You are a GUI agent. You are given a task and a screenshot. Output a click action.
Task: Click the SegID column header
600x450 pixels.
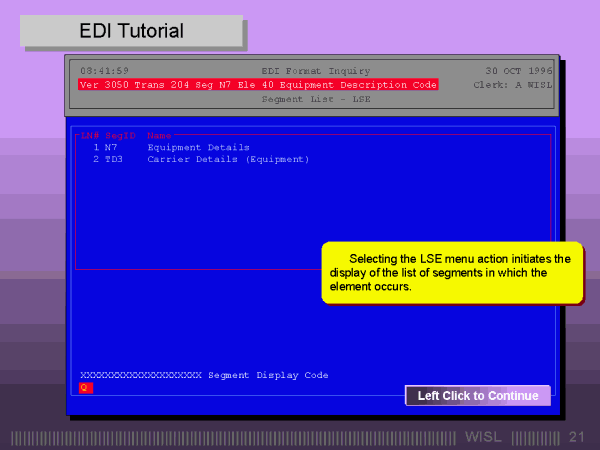click(x=120, y=134)
